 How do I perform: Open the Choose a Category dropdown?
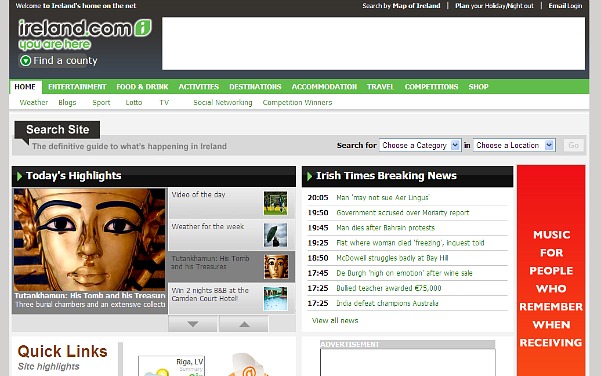pos(419,145)
